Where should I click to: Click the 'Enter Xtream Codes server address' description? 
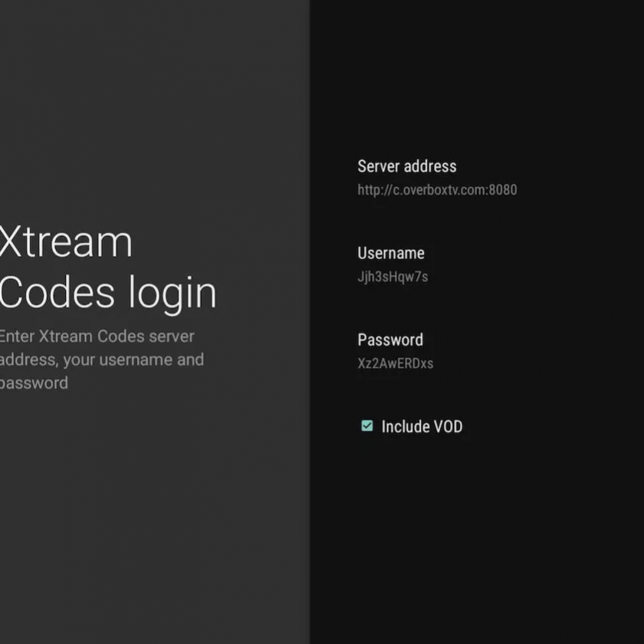[x=102, y=360]
